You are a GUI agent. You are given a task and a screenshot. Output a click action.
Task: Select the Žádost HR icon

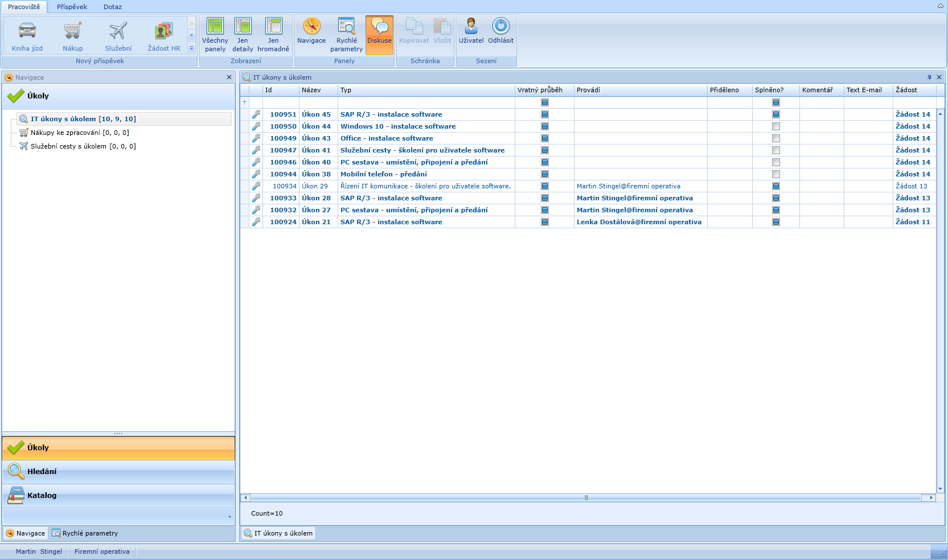click(163, 31)
